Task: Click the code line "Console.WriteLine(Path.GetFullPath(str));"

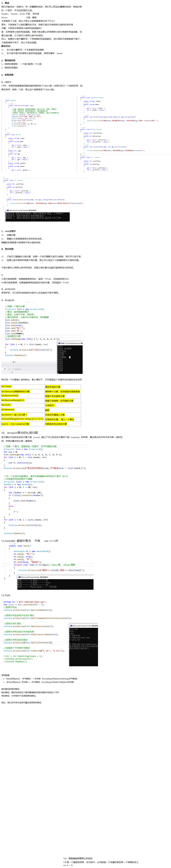Action: (x=28, y=643)
